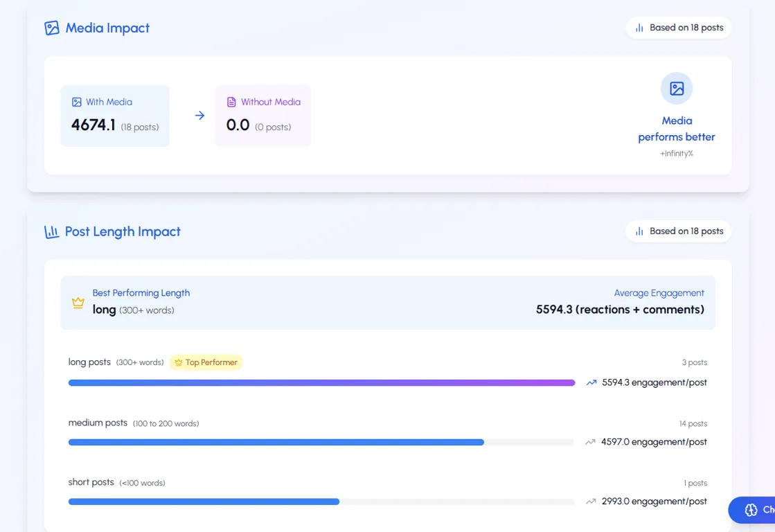The height and width of the screenshot is (532, 775).
Task: Open the blue AI Chat assistant button
Action: 758,510
